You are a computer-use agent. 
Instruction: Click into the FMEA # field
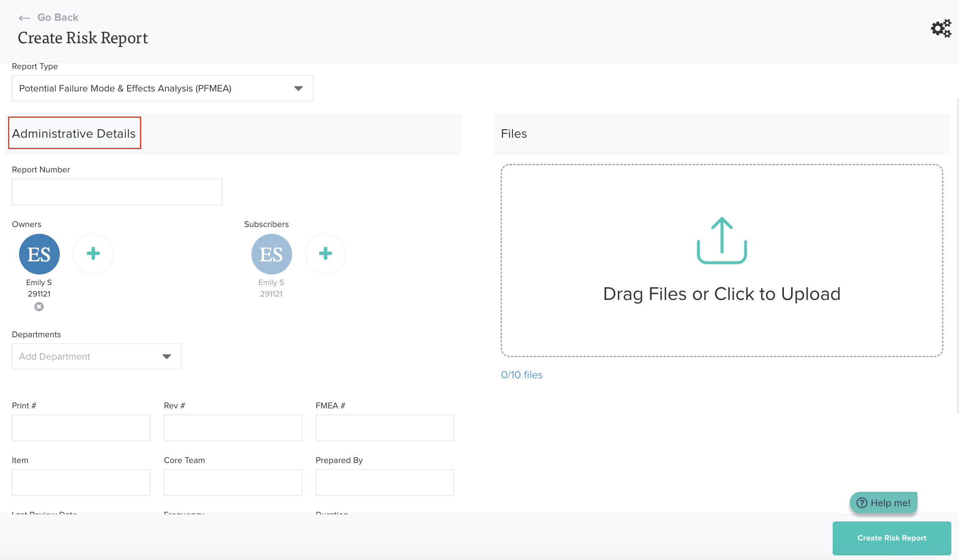pyautogui.click(x=385, y=428)
